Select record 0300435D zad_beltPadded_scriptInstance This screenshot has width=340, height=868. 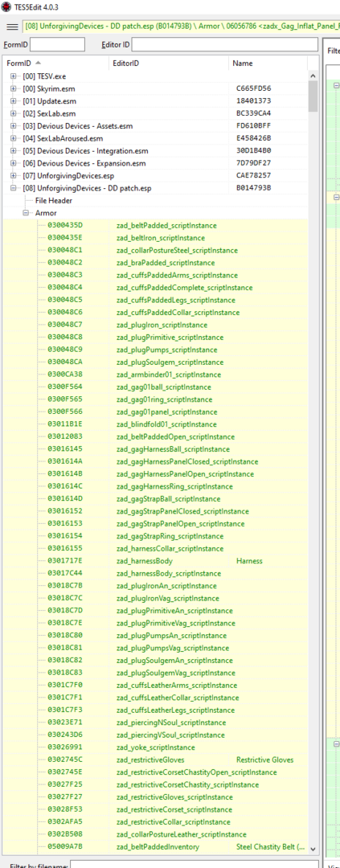[155, 225]
